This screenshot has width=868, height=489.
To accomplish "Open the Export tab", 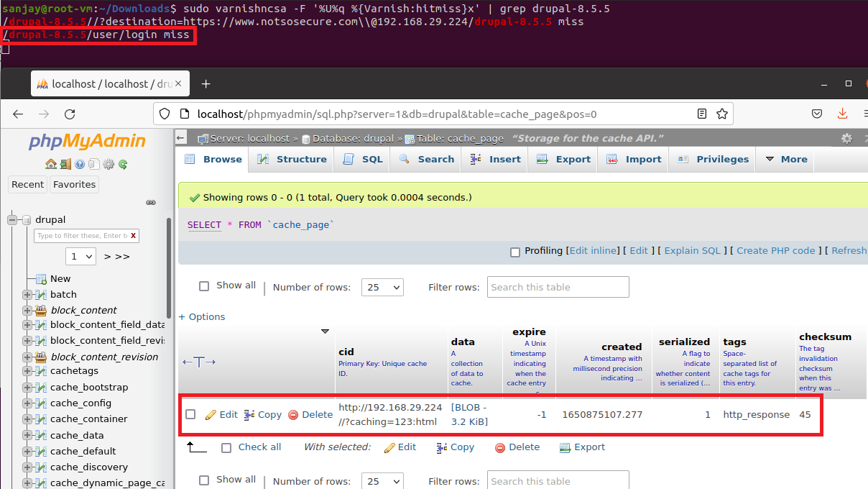I will pos(564,160).
